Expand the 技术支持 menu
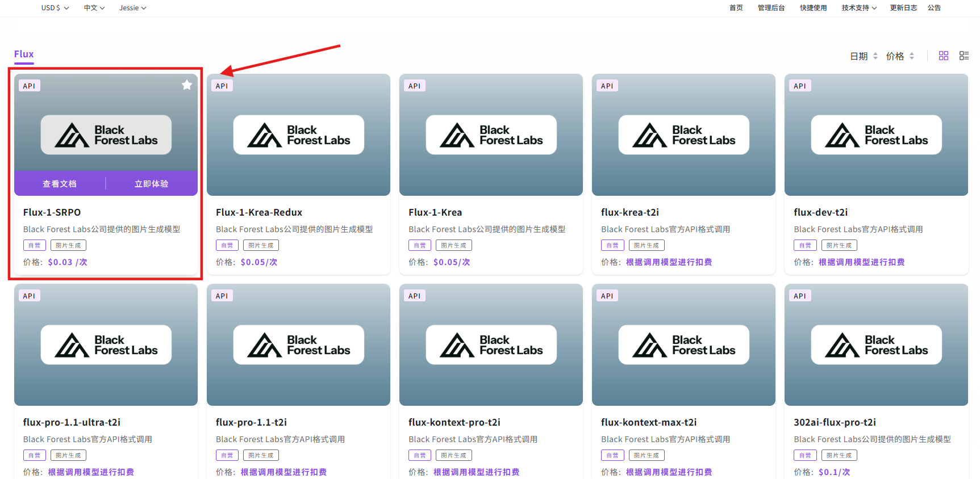Screen dimensions: 980x479 [859, 8]
